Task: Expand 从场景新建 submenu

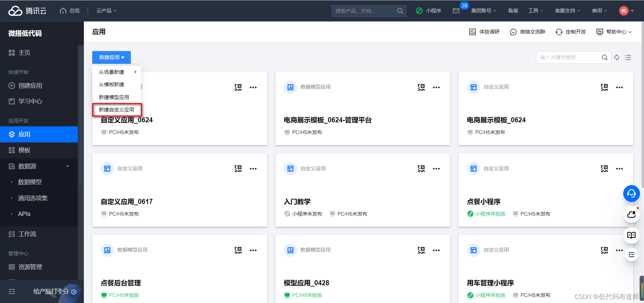Action: [x=117, y=72]
